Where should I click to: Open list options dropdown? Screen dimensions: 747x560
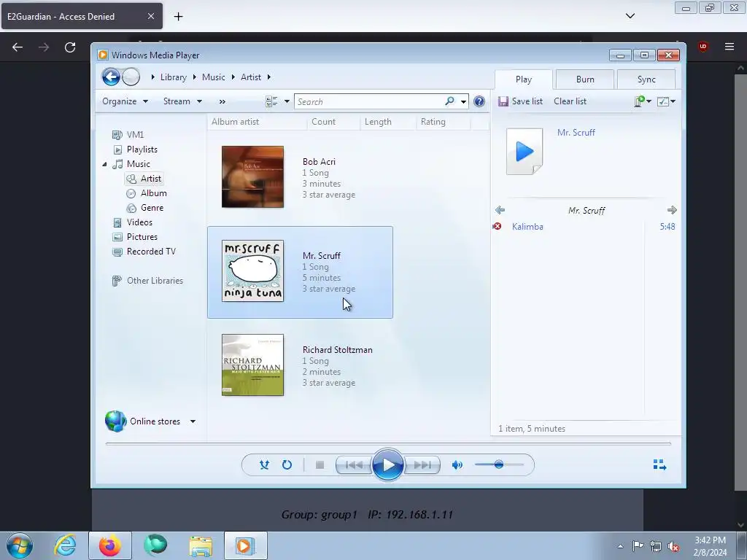[x=666, y=101]
